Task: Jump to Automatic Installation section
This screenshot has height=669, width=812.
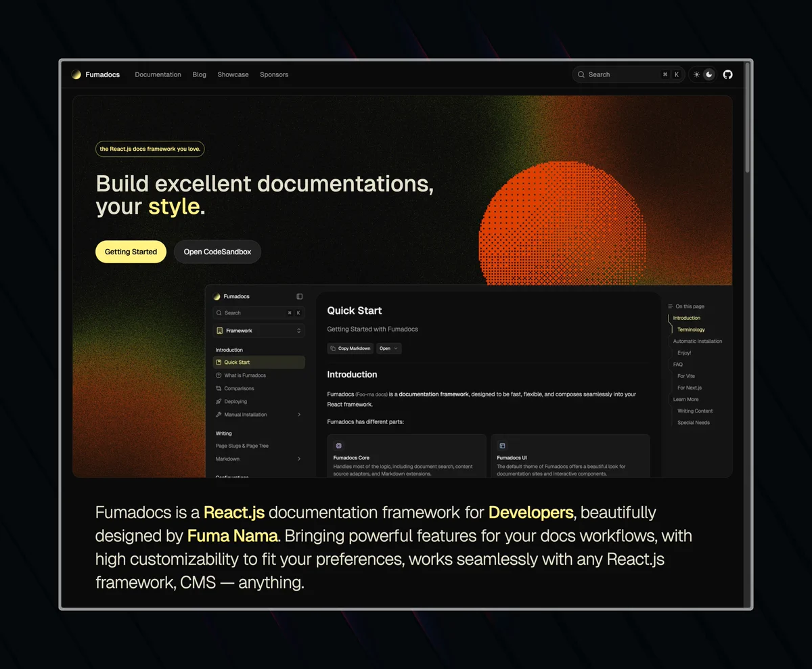Action: click(698, 341)
